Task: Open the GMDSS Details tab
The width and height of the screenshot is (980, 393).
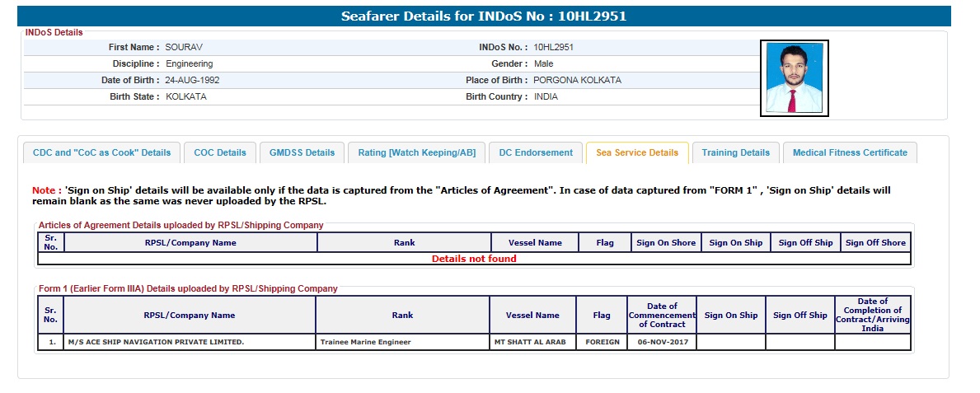Action: pos(302,152)
